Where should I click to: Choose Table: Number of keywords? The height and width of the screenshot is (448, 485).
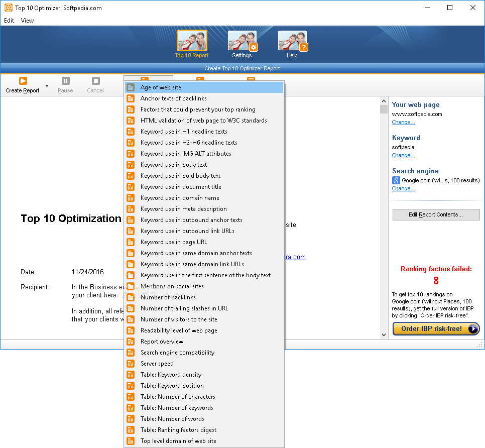[x=204, y=408]
